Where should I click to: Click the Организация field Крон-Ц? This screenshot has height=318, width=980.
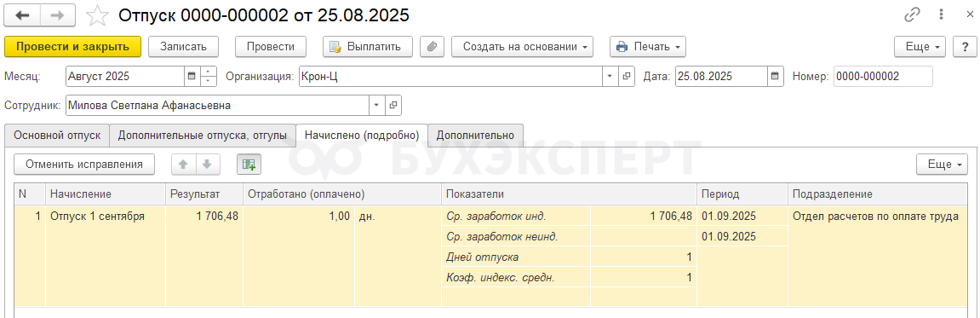click(x=450, y=77)
